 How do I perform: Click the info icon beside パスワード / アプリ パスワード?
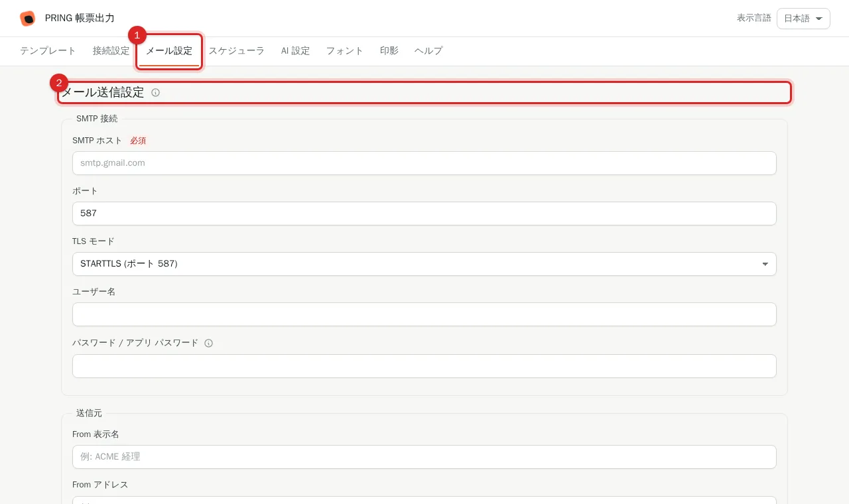tap(208, 344)
